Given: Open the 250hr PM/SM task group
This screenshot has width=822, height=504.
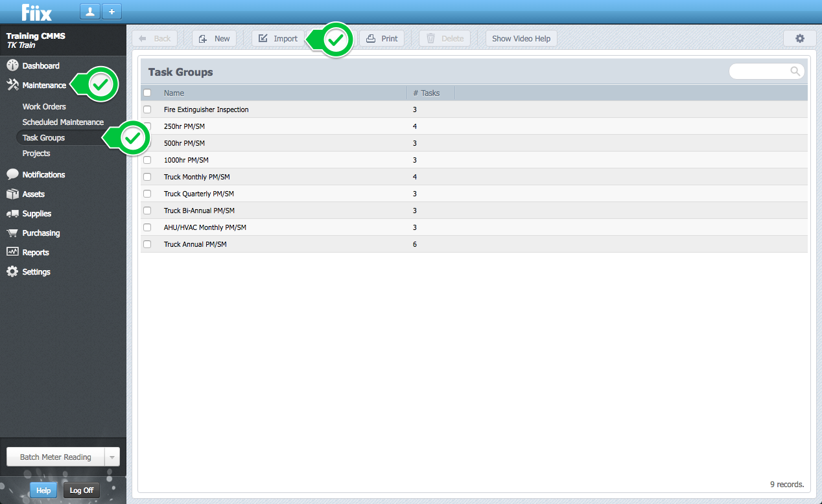Looking at the screenshot, I should (x=184, y=126).
